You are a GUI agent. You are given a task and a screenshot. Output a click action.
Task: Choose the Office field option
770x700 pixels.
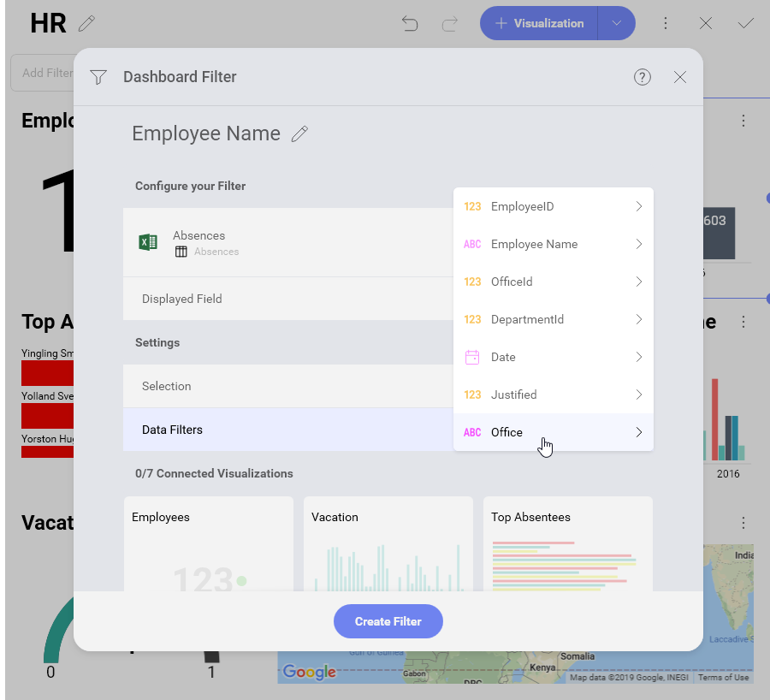(506, 432)
